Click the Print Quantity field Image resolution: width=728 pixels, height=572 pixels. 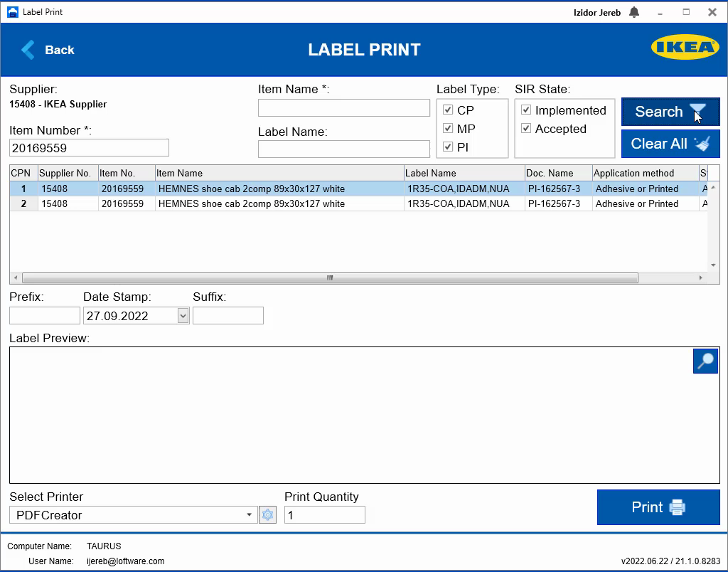click(324, 515)
